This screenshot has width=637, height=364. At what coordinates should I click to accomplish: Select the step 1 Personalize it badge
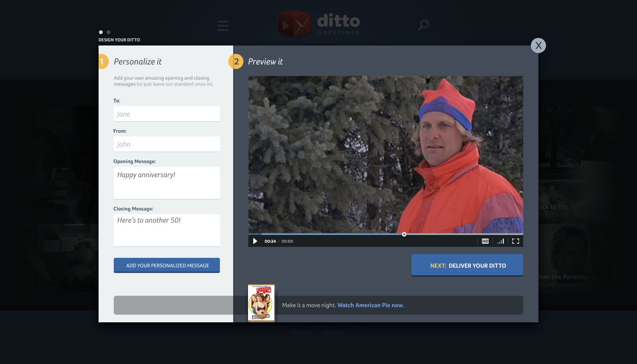(x=103, y=61)
